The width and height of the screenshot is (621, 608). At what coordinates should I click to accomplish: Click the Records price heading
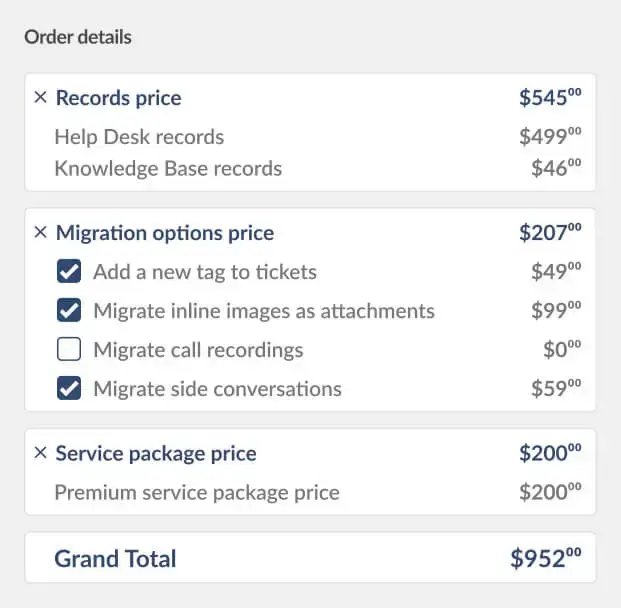(x=118, y=98)
